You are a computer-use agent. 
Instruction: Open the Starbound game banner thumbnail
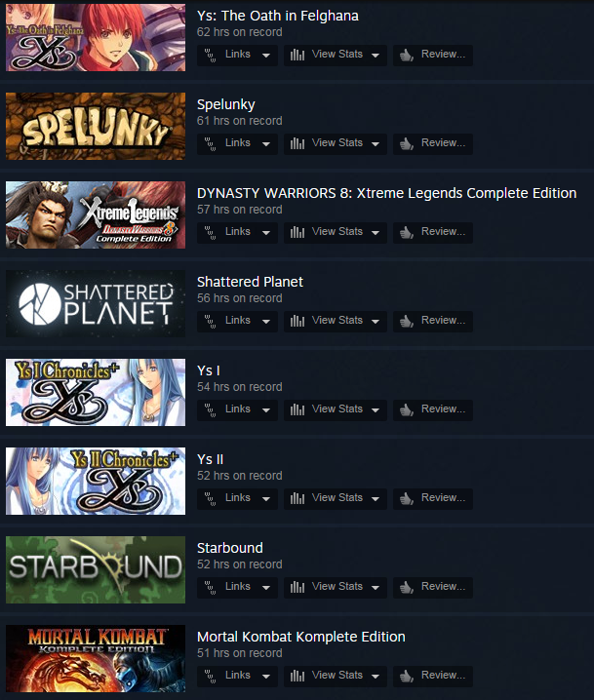point(96,569)
